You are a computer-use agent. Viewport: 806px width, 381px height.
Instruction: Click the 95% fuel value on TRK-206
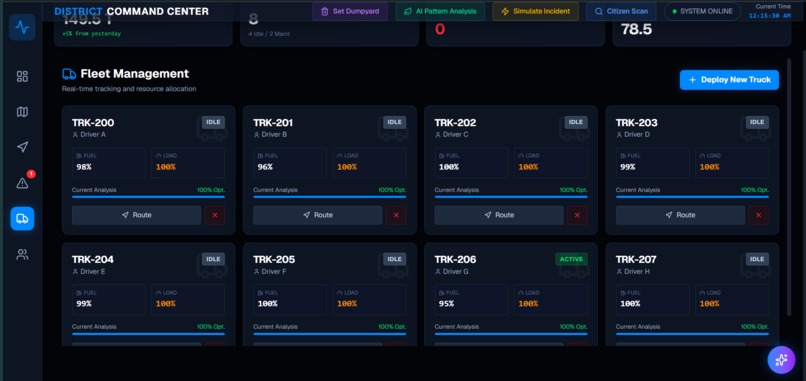pyautogui.click(x=446, y=304)
